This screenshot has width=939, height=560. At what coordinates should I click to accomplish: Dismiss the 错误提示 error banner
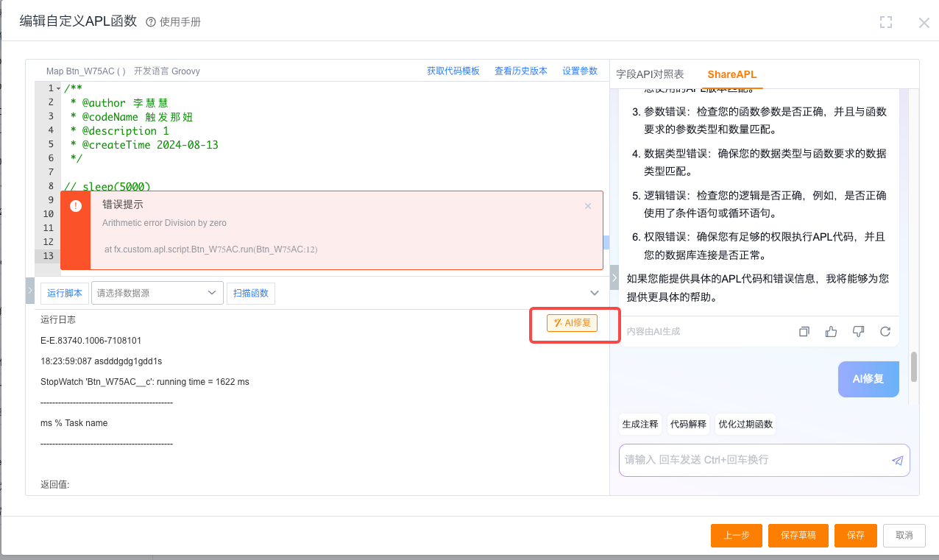(x=588, y=206)
